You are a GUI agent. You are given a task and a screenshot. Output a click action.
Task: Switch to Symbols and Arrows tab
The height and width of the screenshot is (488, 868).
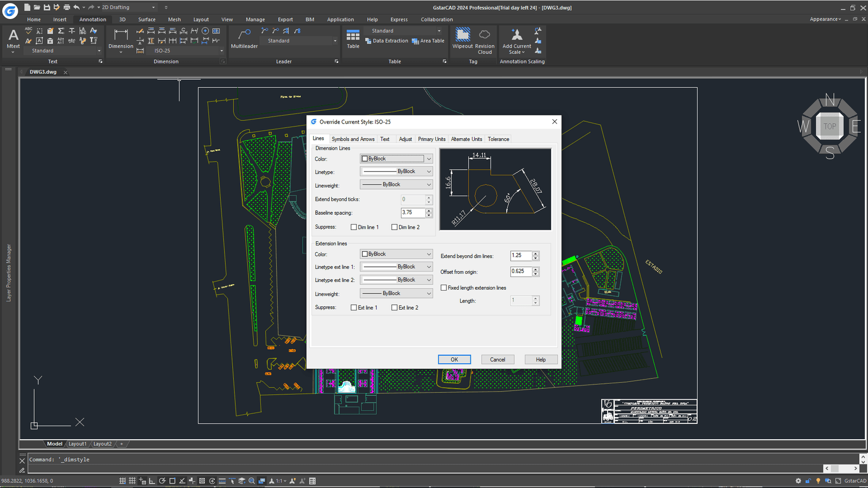click(x=353, y=139)
